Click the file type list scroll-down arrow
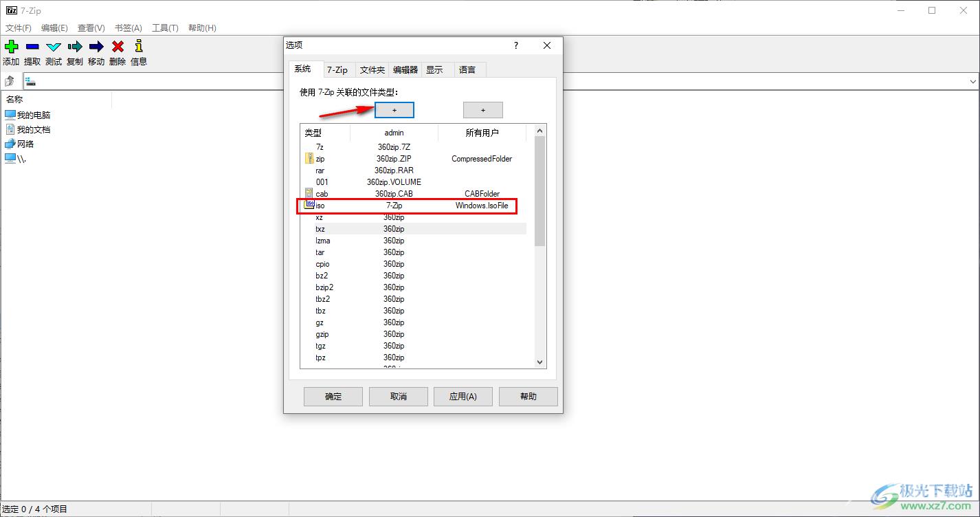 click(x=539, y=362)
